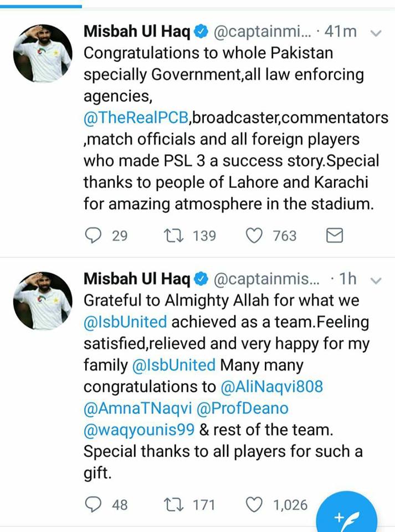Like the tweet congratulating @AliNaqvi808
This screenshot has width=395, height=532.
coord(254,505)
